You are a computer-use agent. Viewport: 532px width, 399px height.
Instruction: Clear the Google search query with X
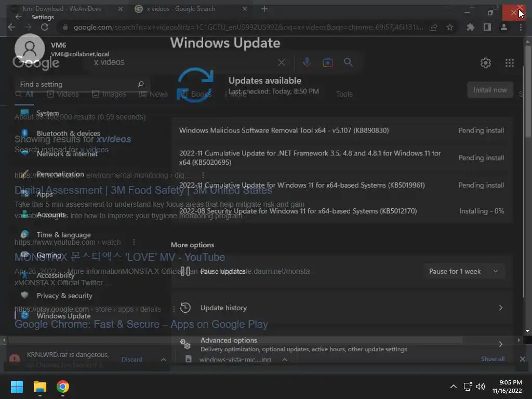(281, 62)
